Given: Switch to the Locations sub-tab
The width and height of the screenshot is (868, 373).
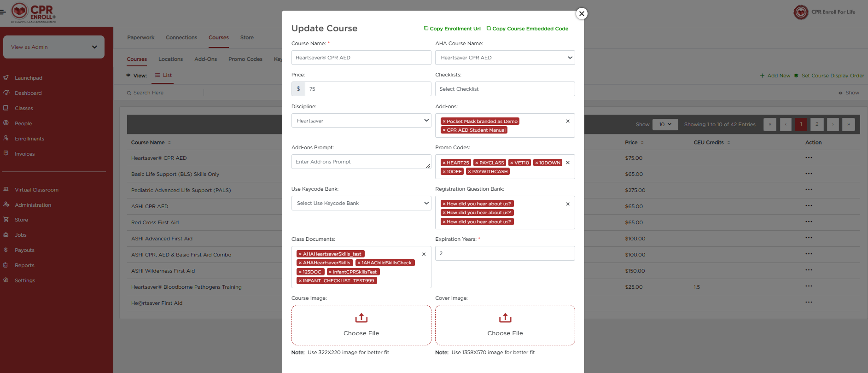Looking at the screenshot, I should pos(170,59).
